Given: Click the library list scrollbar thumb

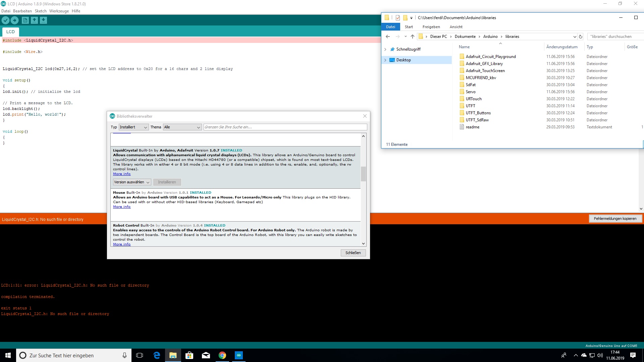Looking at the screenshot, I should pos(363,174).
